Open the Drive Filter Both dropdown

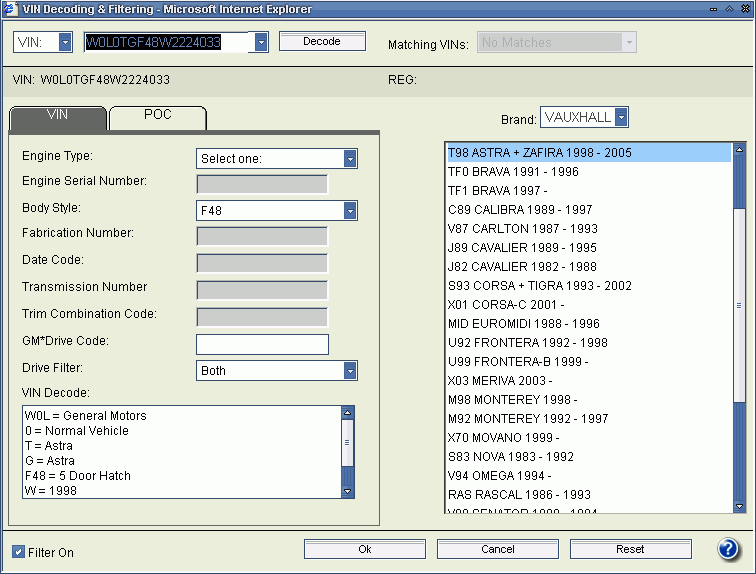(x=350, y=371)
